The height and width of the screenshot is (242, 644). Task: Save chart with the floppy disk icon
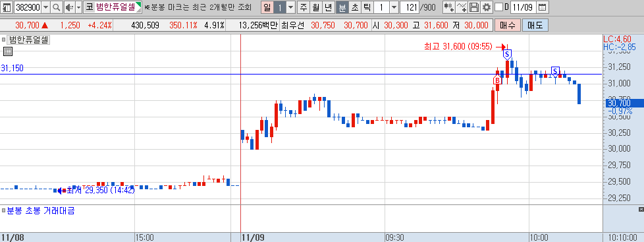pos(474,7)
